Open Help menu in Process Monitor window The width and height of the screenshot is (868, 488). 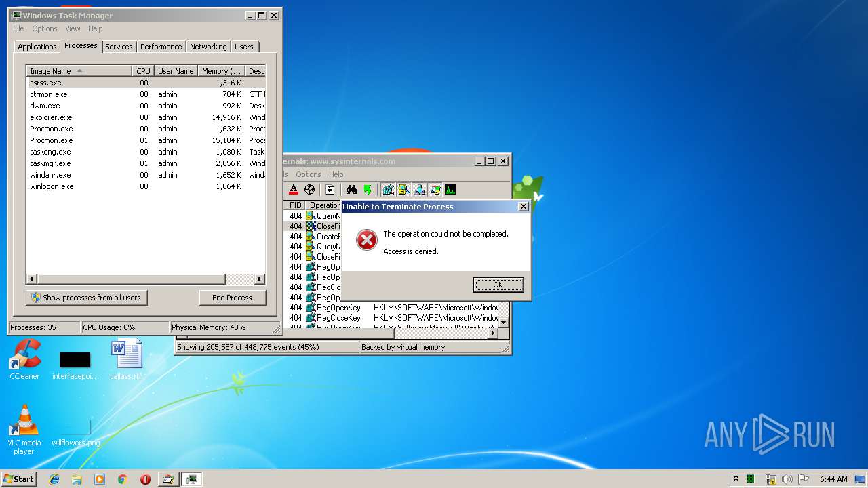pos(336,174)
